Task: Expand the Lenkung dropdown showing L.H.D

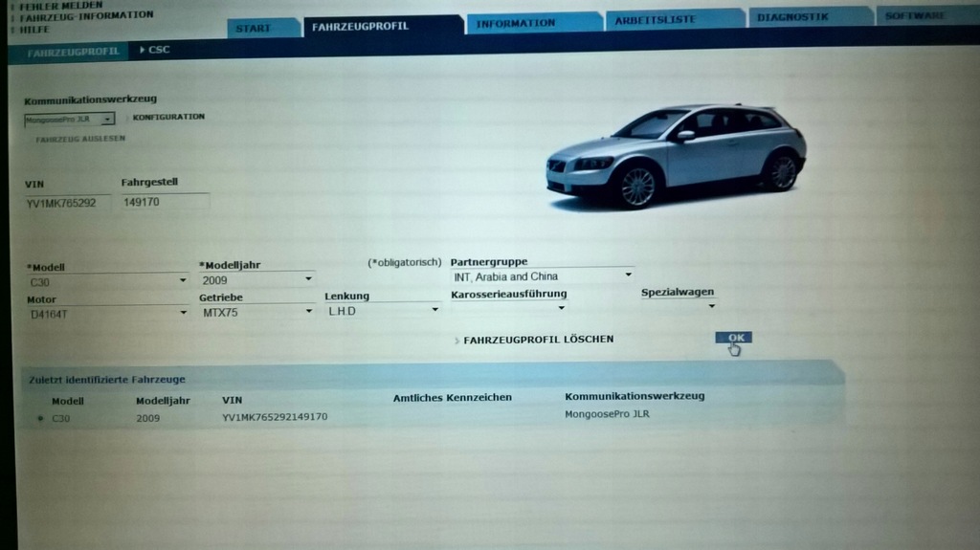Action: pyautogui.click(x=383, y=311)
